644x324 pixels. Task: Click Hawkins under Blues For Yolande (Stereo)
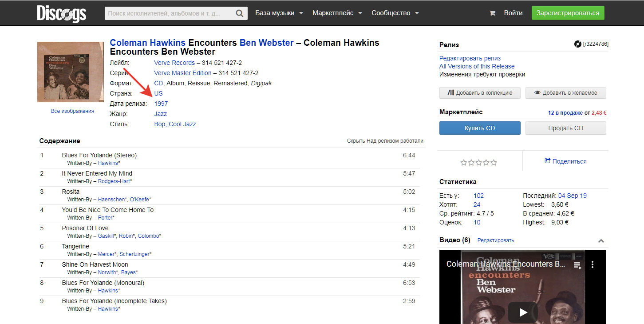tap(108, 163)
